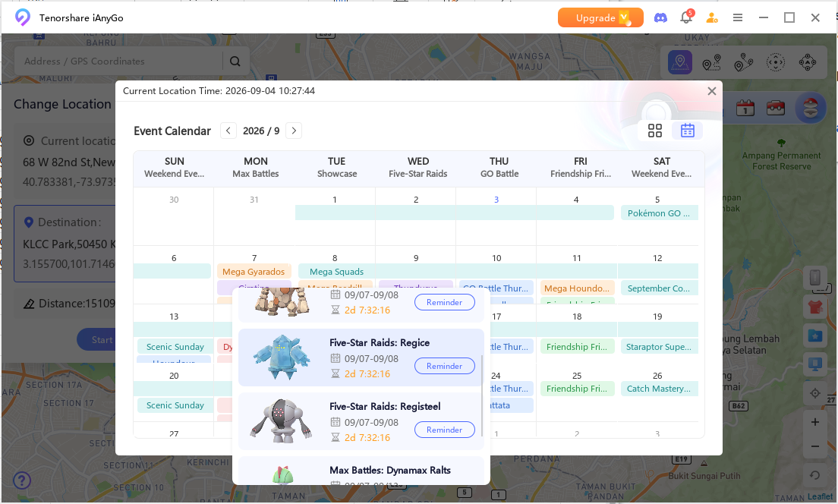Viewport: 838px width, 504px height.
Task: Click the Pokéball avatar icon on map
Action: point(811,108)
